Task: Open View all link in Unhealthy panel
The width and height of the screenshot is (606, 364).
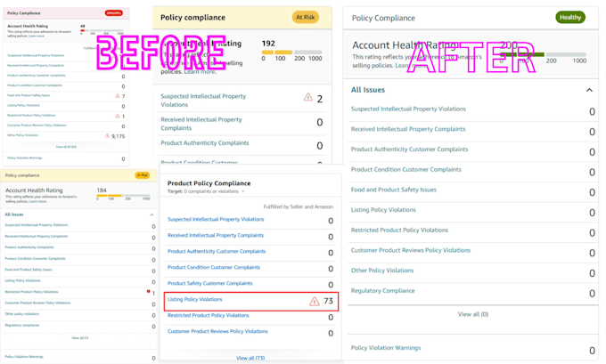Action: (x=66, y=147)
